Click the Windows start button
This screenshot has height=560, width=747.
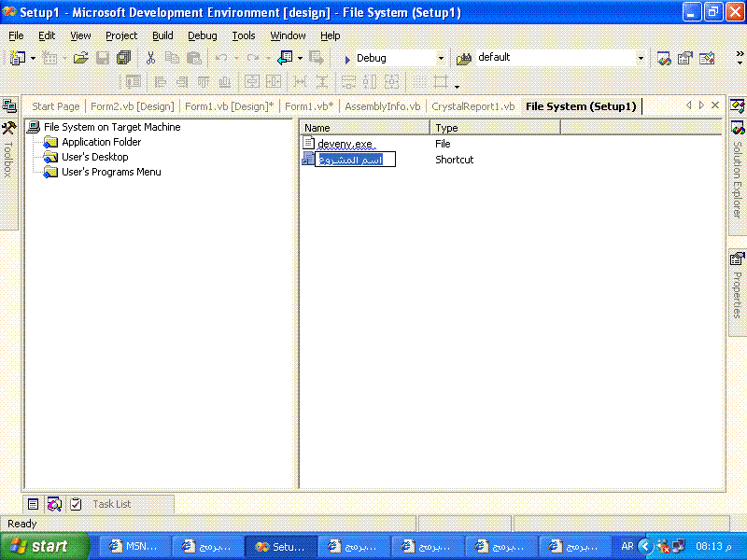(x=45, y=546)
